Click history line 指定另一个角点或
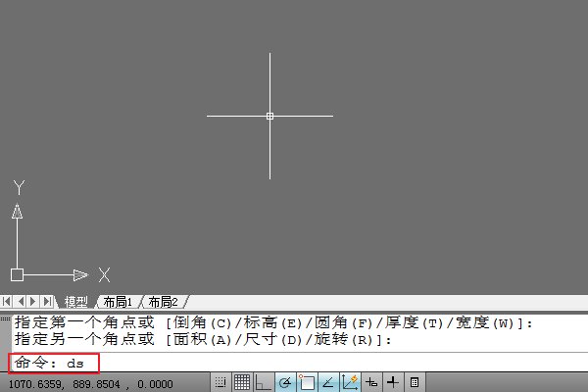 (203, 339)
